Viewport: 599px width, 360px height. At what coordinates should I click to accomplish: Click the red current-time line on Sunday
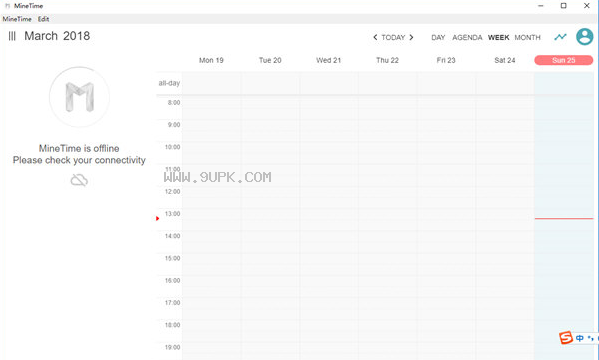tap(564, 219)
